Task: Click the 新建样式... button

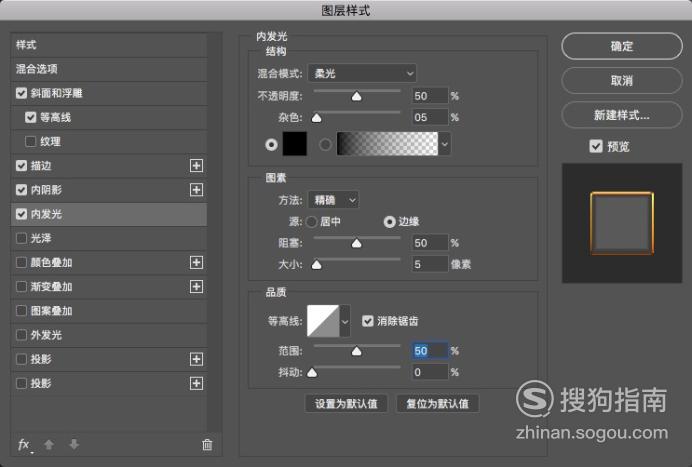Action: [x=622, y=115]
